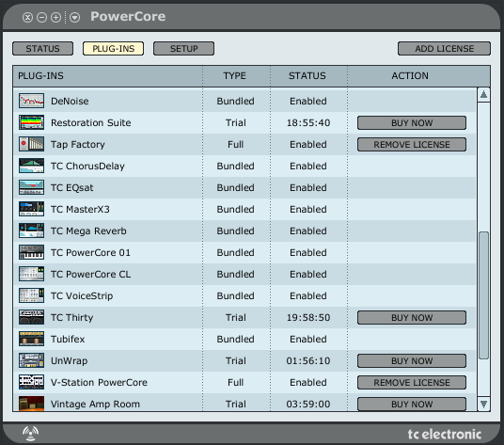Open the SETUP tab
504x445 pixels.
pyautogui.click(x=184, y=49)
